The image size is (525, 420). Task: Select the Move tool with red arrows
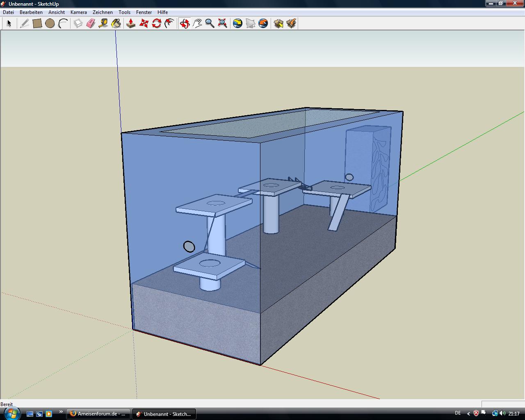click(x=144, y=23)
